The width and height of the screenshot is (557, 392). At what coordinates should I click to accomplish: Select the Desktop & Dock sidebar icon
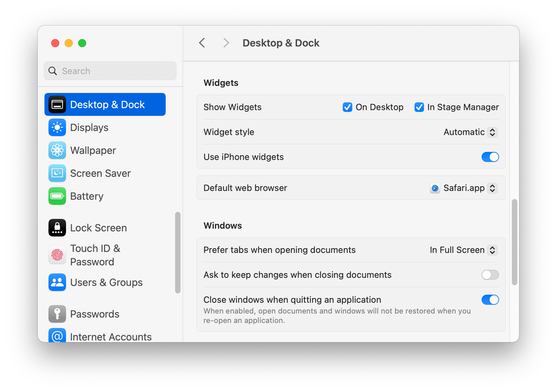57,104
